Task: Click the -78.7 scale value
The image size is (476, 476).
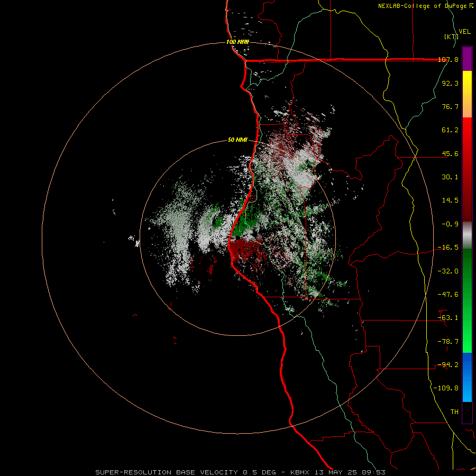Action: [448, 342]
